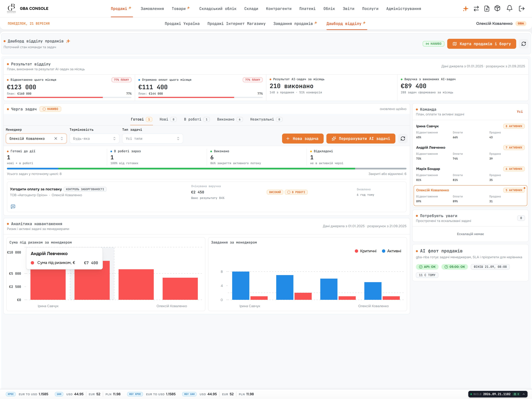
Task: Open the exchange arrows icon in header
Action: (476, 9)
